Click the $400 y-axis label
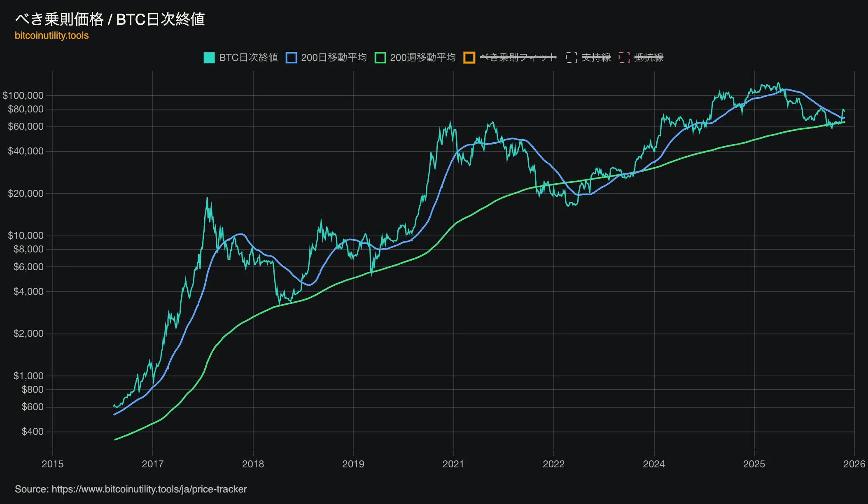Screen dimensions: 868x504 33,432
